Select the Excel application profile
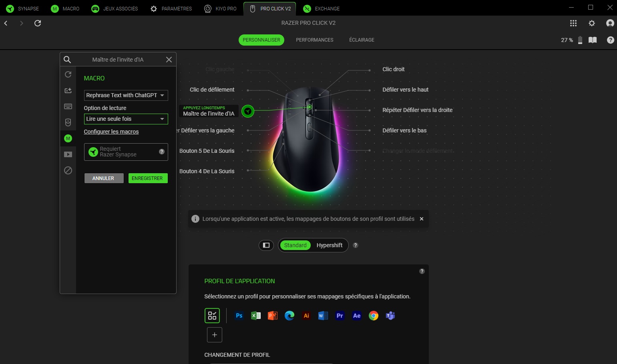The image size is (617, 364). 256,316
